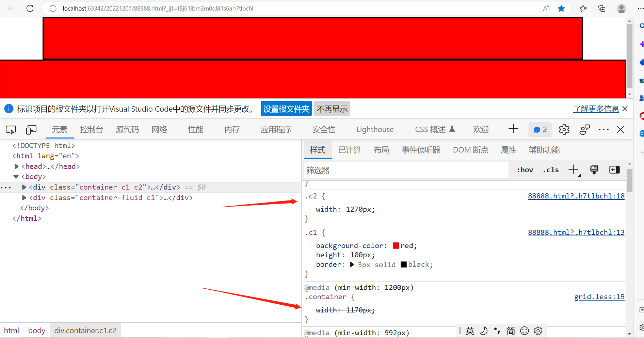
Task: Click the black border color swatch
Action: point(404,264)
